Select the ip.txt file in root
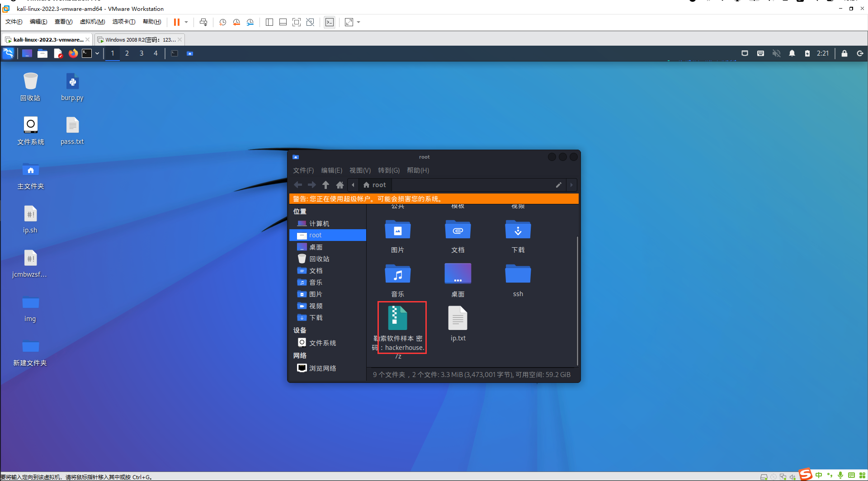This screenshot has height=481, width=868. click(458, 323)
